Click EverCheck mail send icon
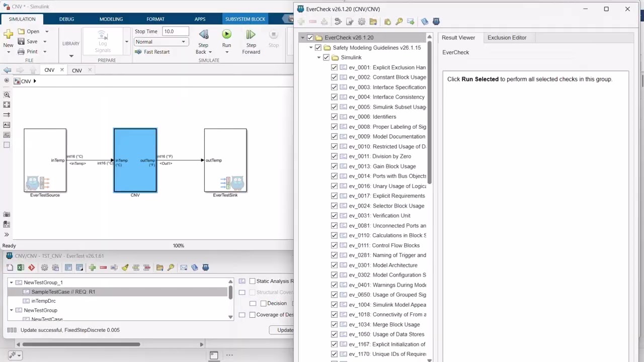Viewport: 644px width, 362px height. (x=411, y=22)
